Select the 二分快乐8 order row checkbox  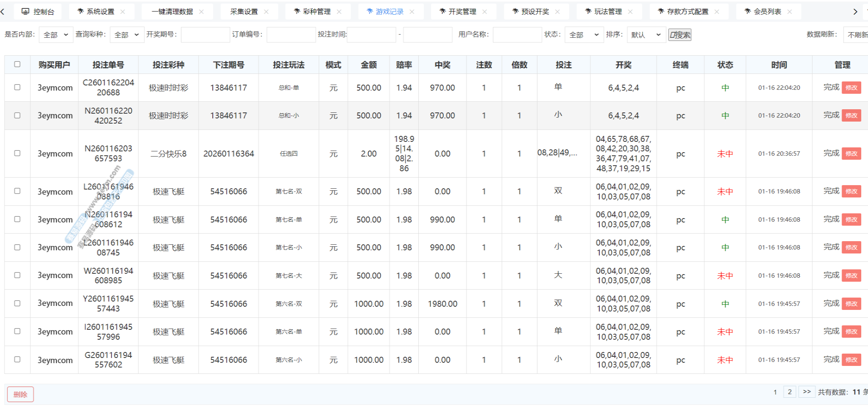[17, 153]
